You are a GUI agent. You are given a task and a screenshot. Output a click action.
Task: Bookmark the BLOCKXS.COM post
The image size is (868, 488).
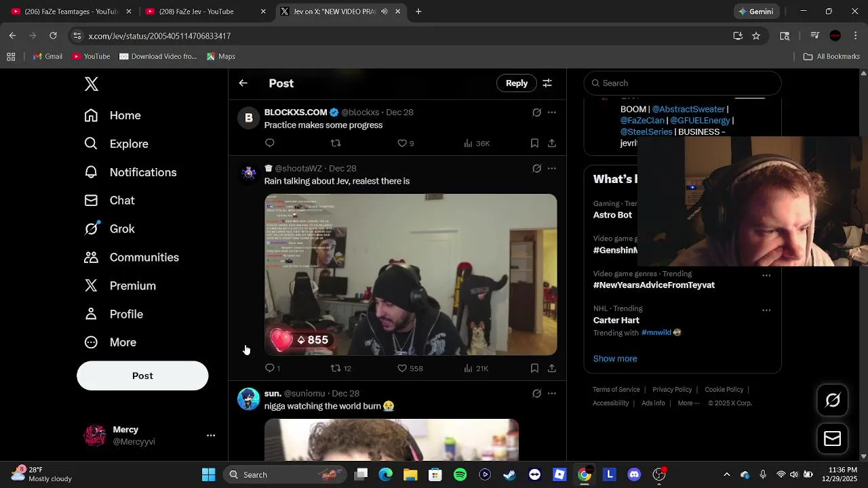[x=534, y=143]
